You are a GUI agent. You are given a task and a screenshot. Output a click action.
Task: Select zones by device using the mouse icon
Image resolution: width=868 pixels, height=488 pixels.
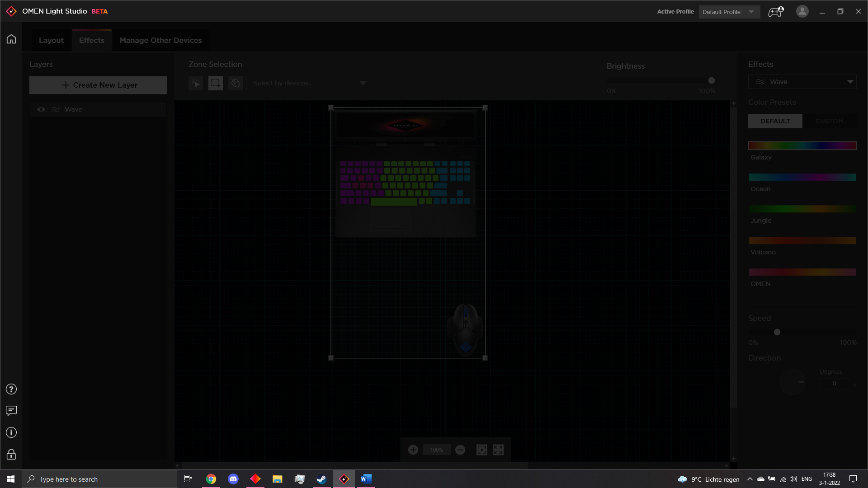pos(236,83)
